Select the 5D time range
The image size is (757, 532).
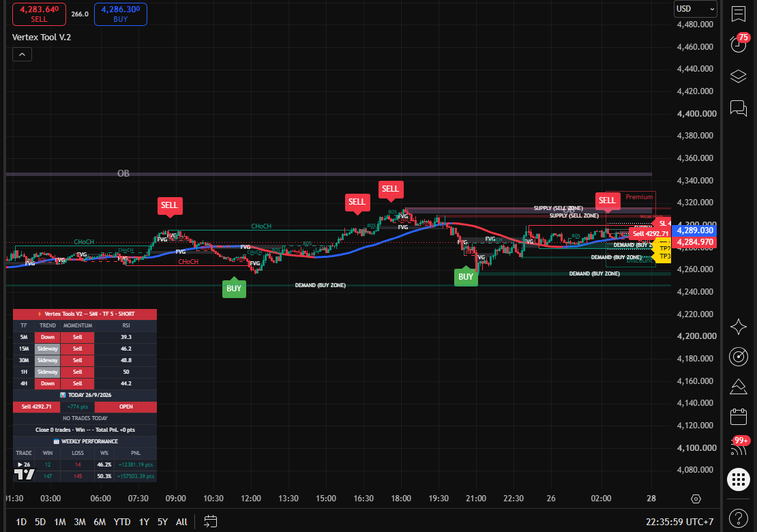(40, 522)
